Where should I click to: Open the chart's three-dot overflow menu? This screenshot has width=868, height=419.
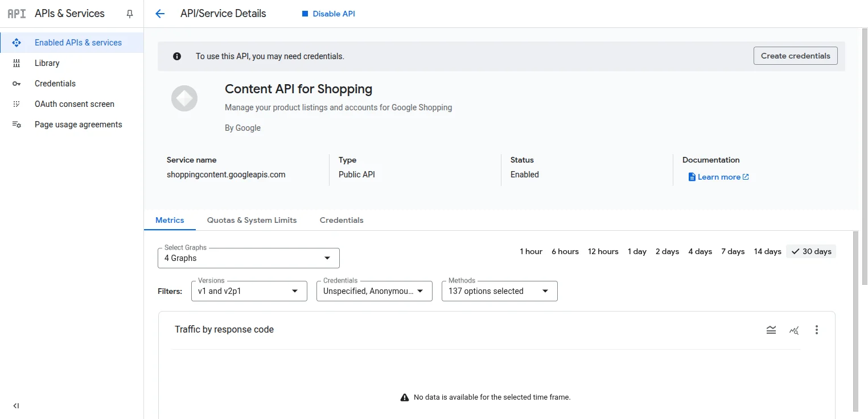(x=817, y=330)
